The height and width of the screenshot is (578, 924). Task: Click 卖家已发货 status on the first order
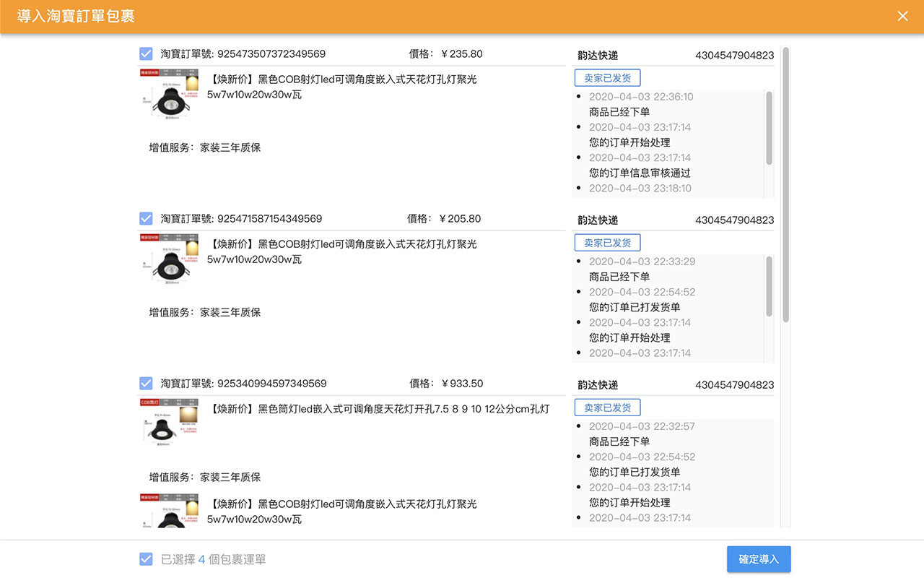(607, 77)
